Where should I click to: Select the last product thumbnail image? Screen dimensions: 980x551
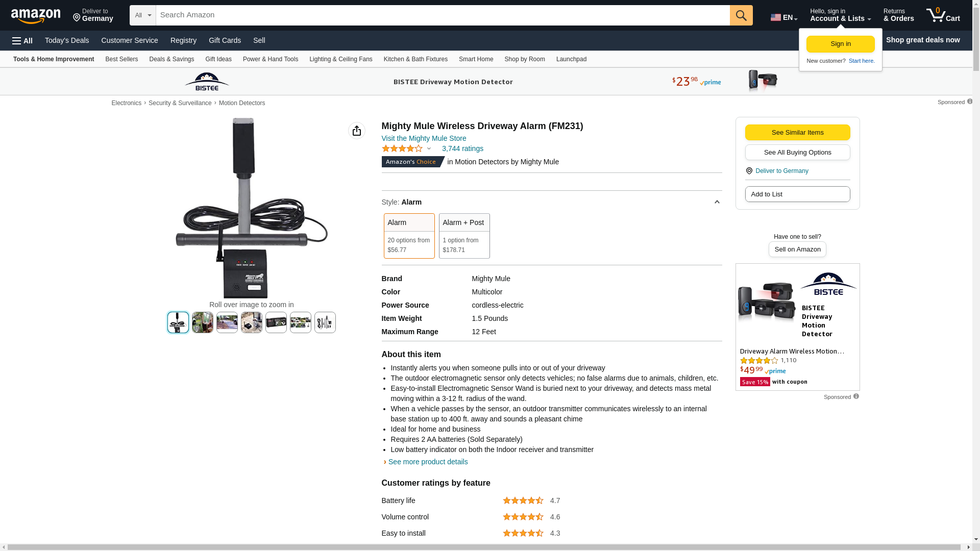[x=325, y=322]
